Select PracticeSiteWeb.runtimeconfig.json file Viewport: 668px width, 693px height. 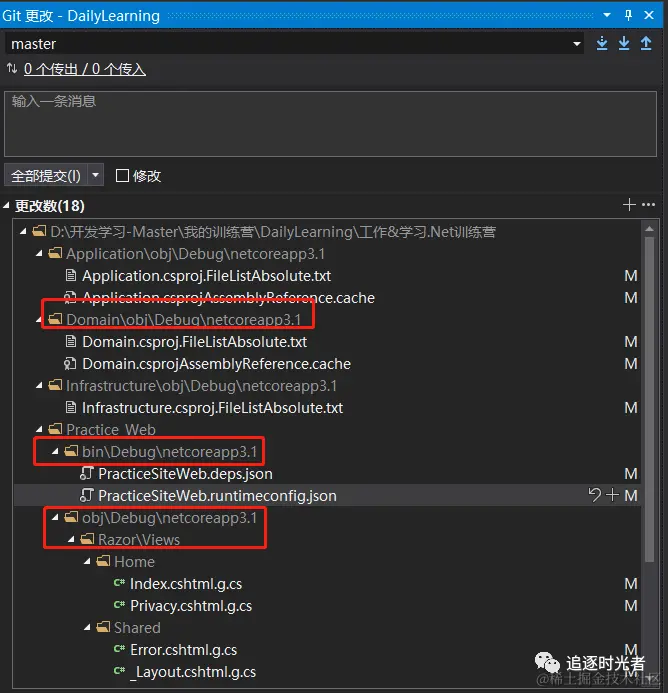217,495
